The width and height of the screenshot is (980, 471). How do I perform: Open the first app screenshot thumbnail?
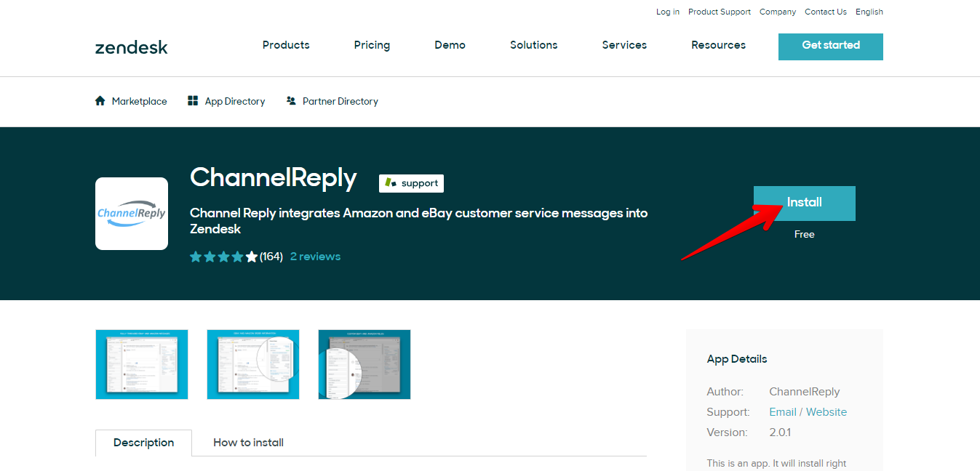click(142, 364)
